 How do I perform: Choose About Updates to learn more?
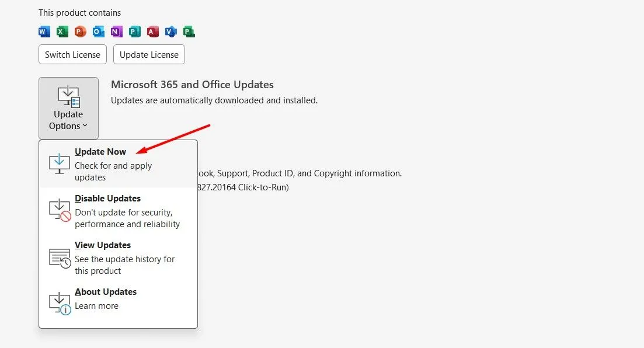[106, 291]
